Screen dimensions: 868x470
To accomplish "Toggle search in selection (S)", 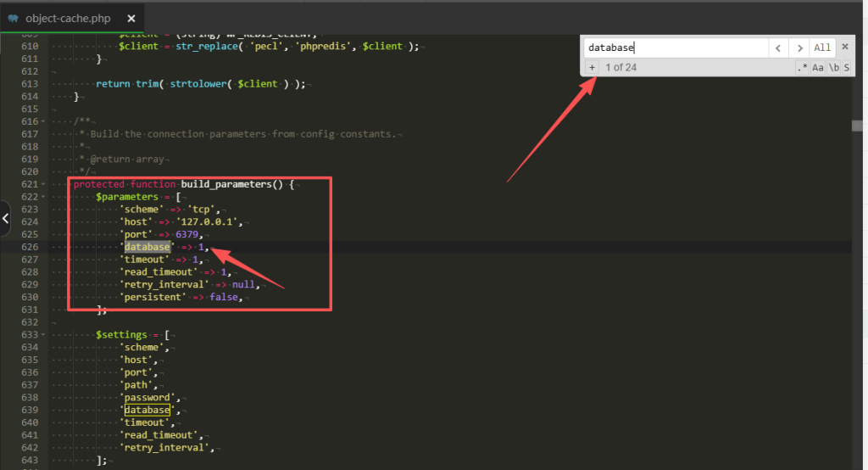I will (846, 68).
